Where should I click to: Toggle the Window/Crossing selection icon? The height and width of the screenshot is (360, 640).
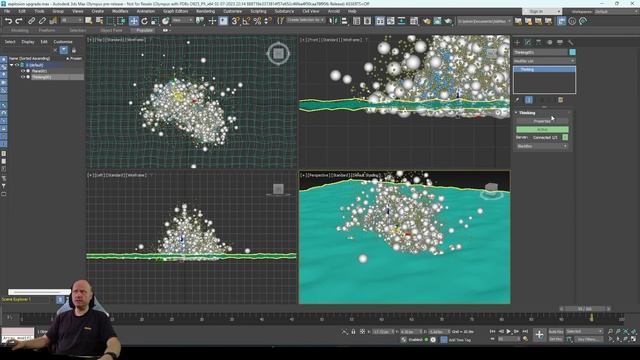click(x=121, y=21)
